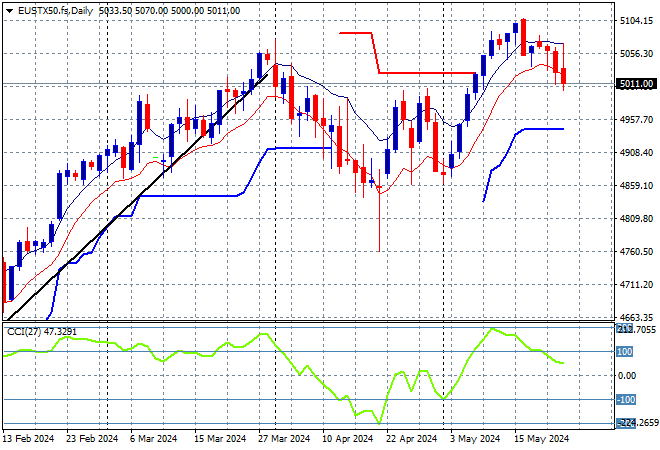Click the 22 Apr 2024 date label

[411, 439]
